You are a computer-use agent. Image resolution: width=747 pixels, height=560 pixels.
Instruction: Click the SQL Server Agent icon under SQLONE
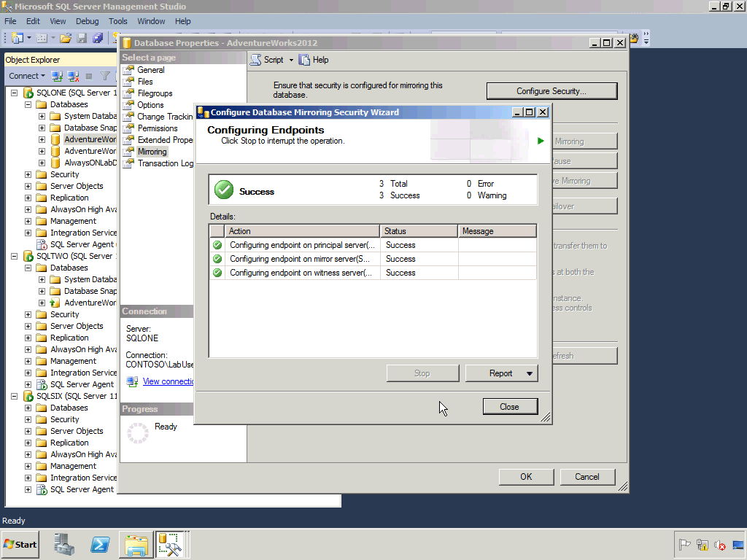(42, 244)
